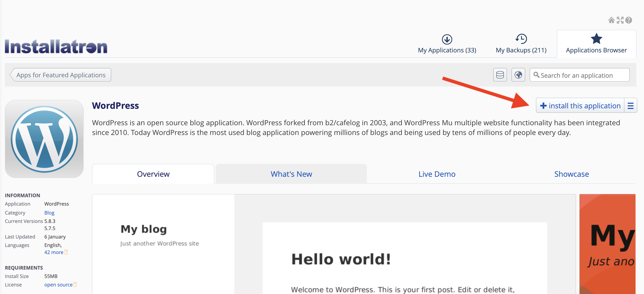Viewport: 644px width, 294px height.
Task: Go back to Apps for Featured Applications
Action: 60,75
